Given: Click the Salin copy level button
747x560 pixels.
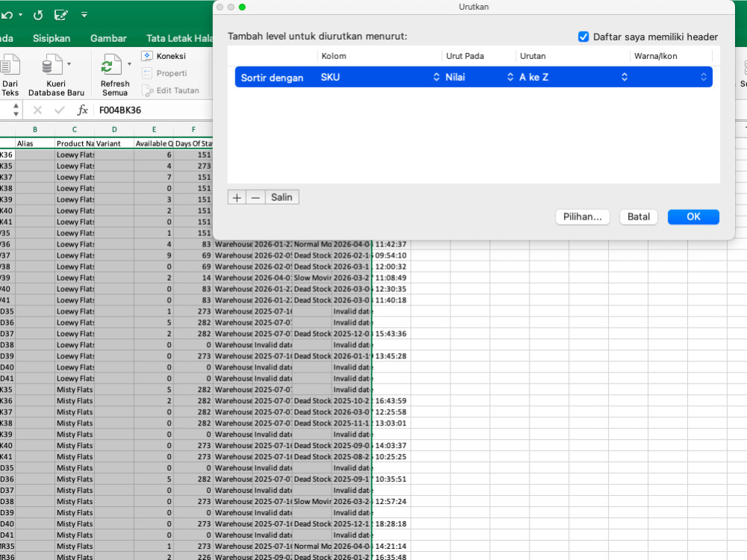Looking at the screenshot, I should (x=282, y=197).
